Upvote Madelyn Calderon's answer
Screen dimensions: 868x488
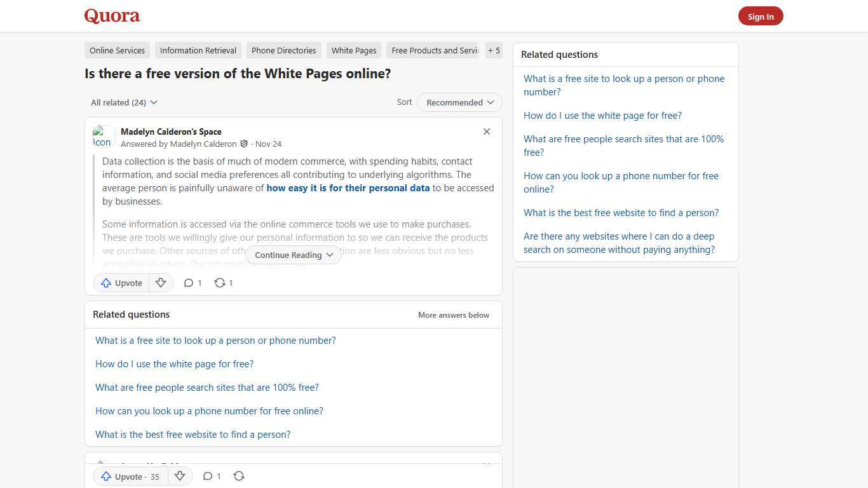pos(121,283)
